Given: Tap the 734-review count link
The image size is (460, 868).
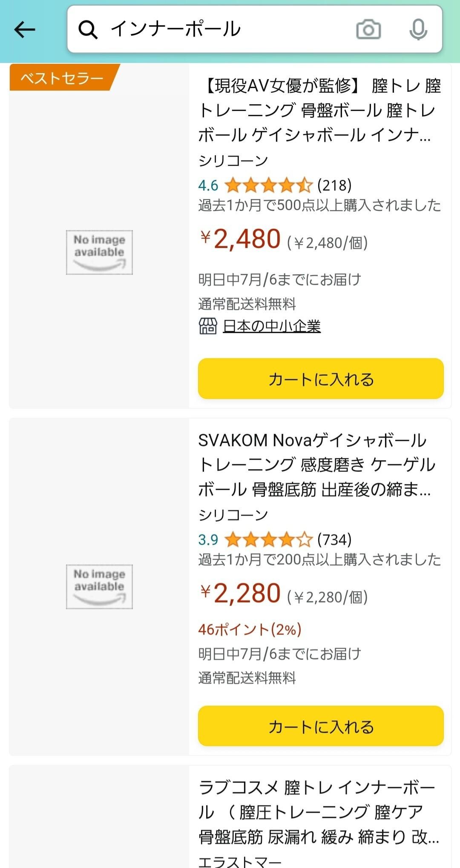Looking at the screenshot, I should [334, 541].
